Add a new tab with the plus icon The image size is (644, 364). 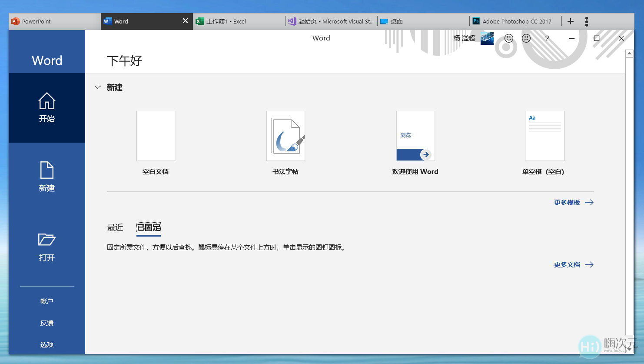[571, 21]
